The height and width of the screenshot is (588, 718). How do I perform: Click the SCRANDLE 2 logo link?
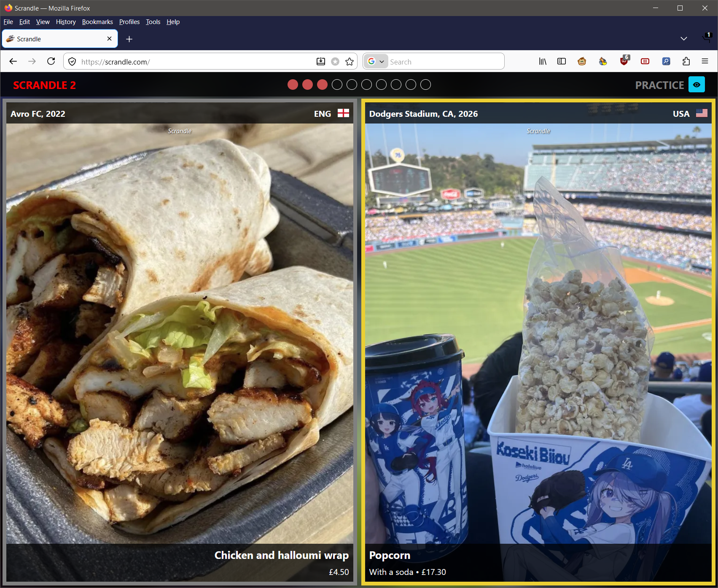tap(44, 85)
